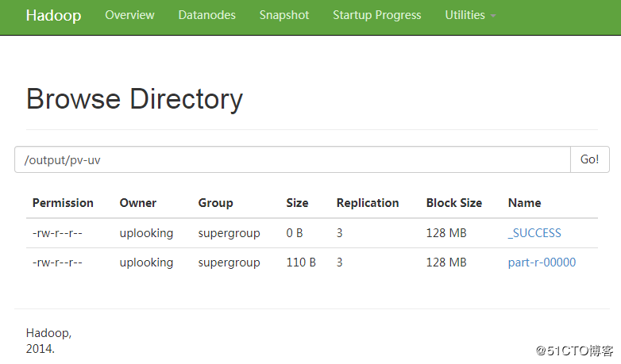Screen dimensions: 621x364
Task: Click the Group column header
Action: (x=215, y=203)
